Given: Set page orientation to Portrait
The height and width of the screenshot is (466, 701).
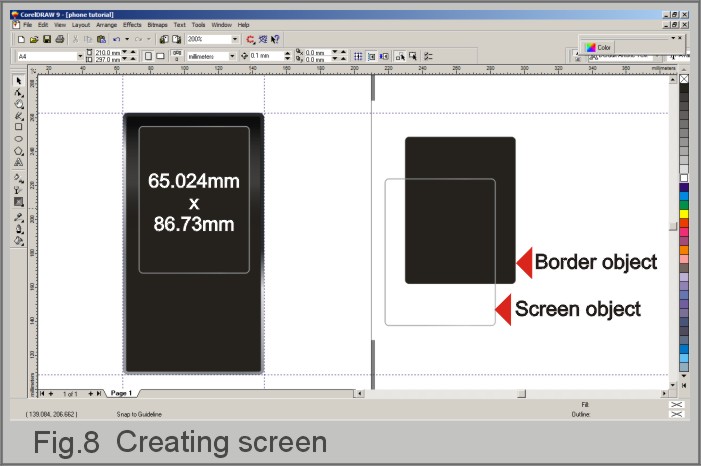Looking at the screenshot, I should [x=148, y=56].
